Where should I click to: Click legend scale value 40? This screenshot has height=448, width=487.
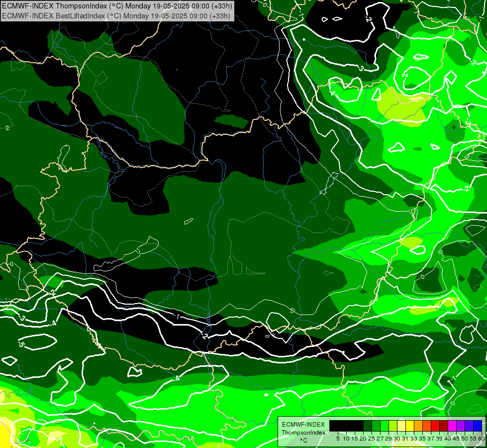tap(448, 439)
